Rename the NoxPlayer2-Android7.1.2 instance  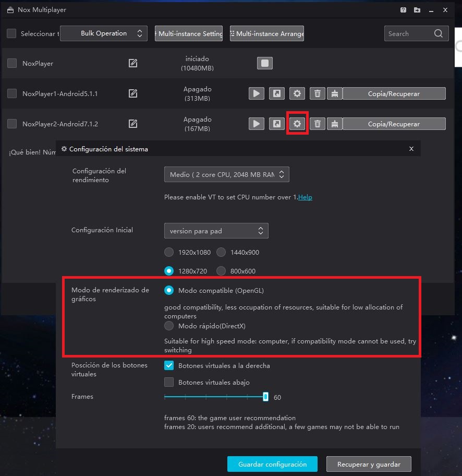point(133,124)
